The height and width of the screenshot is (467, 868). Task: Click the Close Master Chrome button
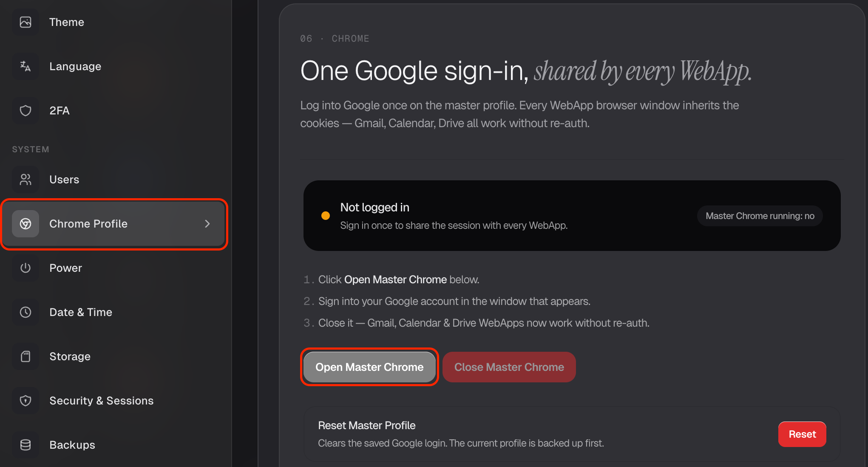click(509, 367)
